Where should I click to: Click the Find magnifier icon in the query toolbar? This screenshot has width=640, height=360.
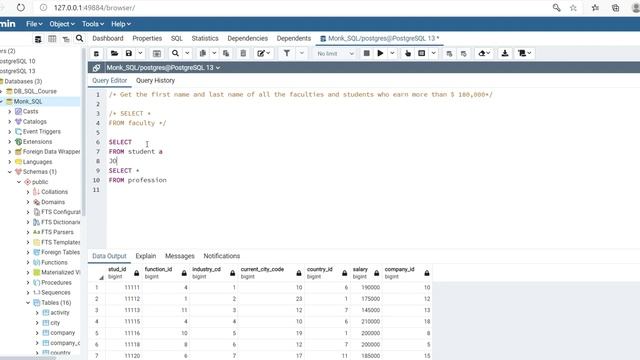[x=175, y=53]
